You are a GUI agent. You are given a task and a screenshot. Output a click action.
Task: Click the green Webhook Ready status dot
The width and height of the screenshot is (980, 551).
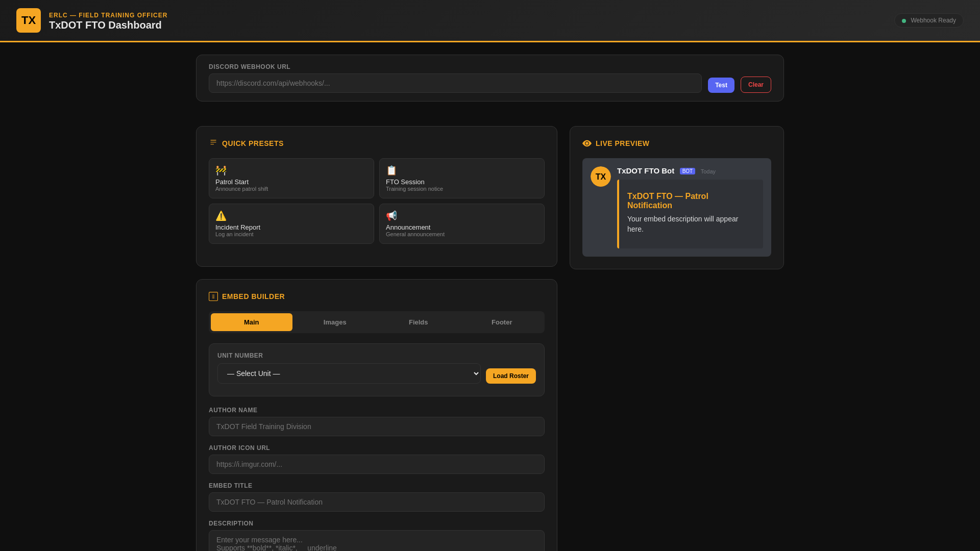point(904,21)
